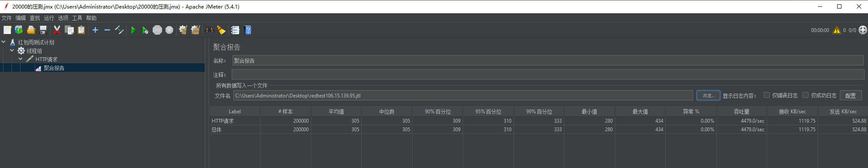Open an existing test plan file
This screenshot has height=168, width=868.
(x=31, y=30)
